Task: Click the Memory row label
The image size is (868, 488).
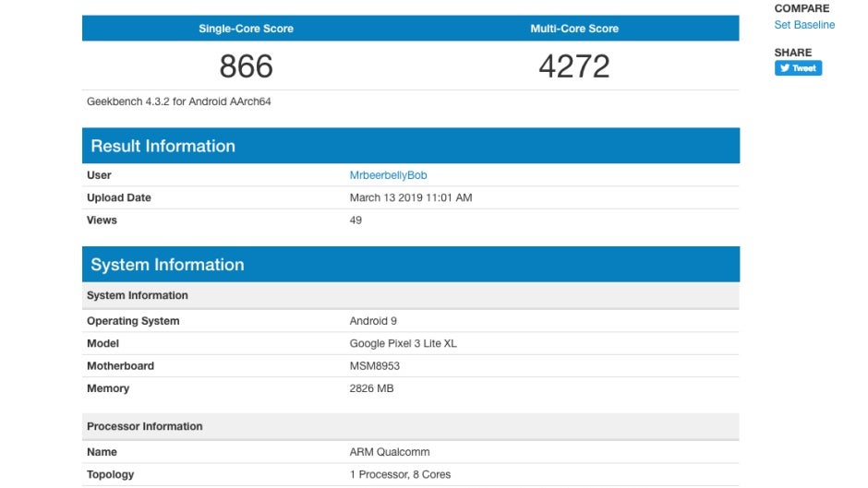Action: coord(108,388)
